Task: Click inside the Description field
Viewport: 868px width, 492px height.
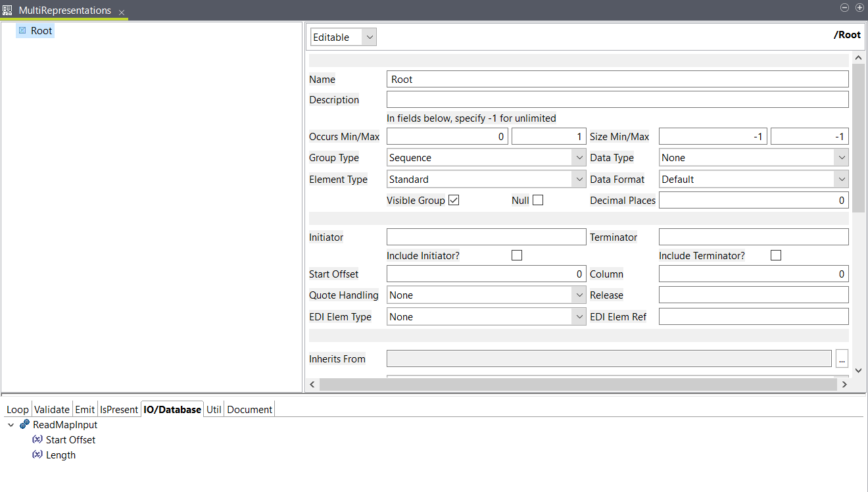Action: coord(617,99)
